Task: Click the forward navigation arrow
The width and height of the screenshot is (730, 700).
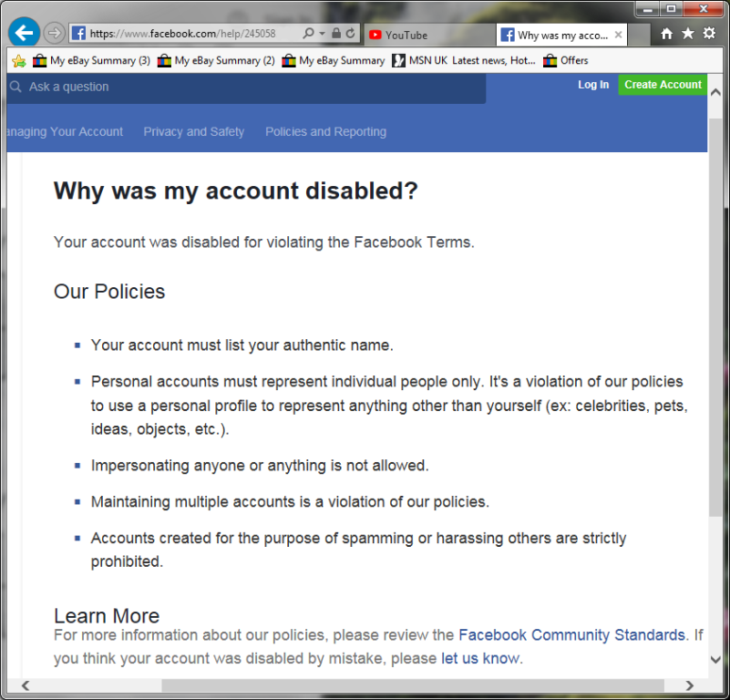Action: (x=54, y=34)
